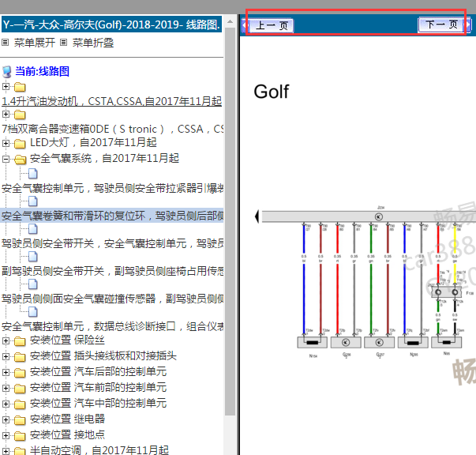Expand 安装位置 插头接线板和对接插头 folder

click(x=6, y=356)
